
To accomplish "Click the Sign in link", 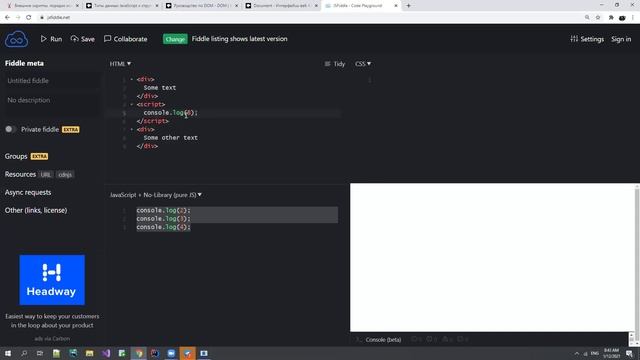I will click(621, 39).
